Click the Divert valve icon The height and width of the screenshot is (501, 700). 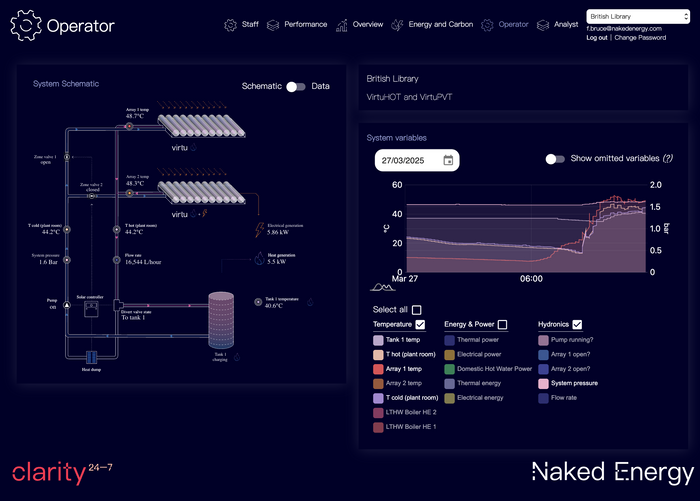click(118, 305)
